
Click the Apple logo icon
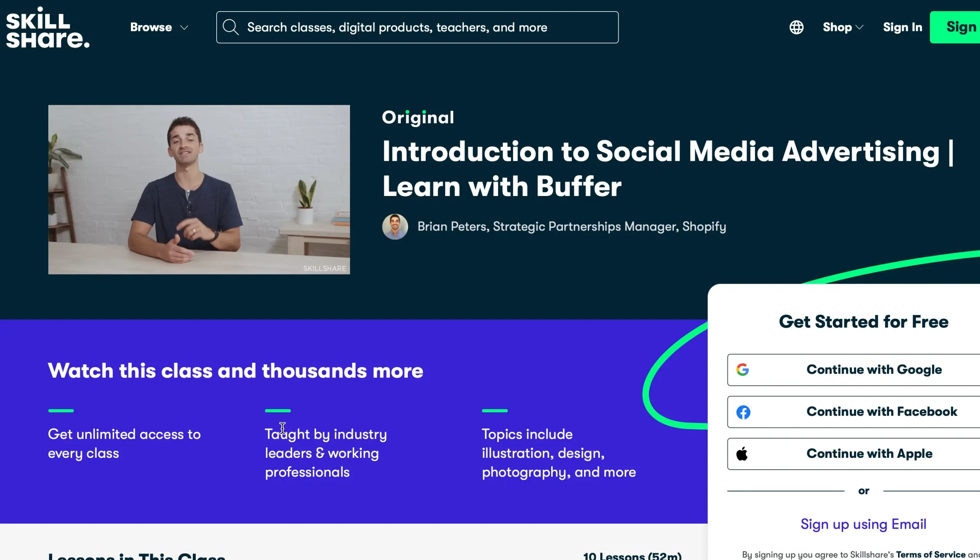[x=742, y=454]
